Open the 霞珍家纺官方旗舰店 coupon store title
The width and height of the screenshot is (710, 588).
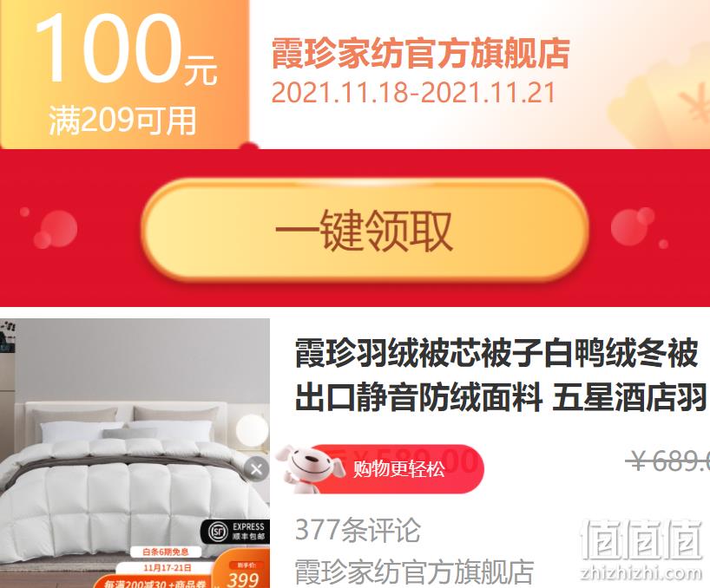(x=420, y=55)
